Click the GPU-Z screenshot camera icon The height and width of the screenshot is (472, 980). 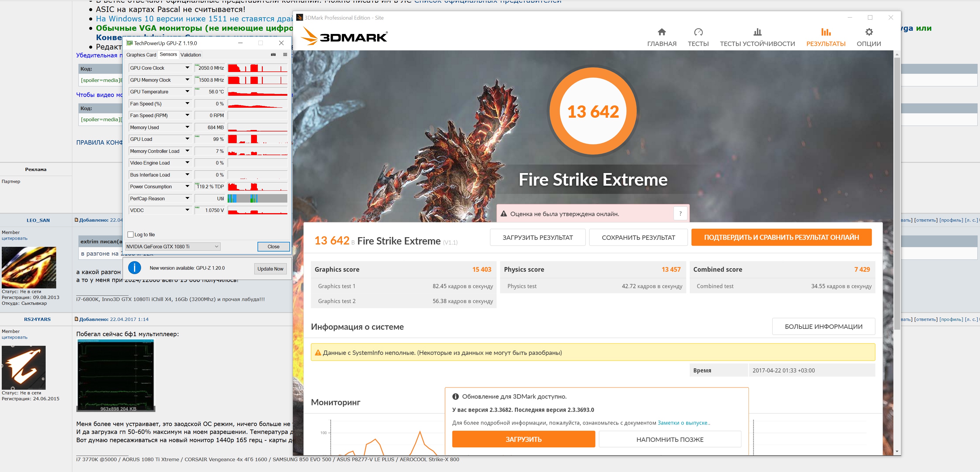pos(273,54)
